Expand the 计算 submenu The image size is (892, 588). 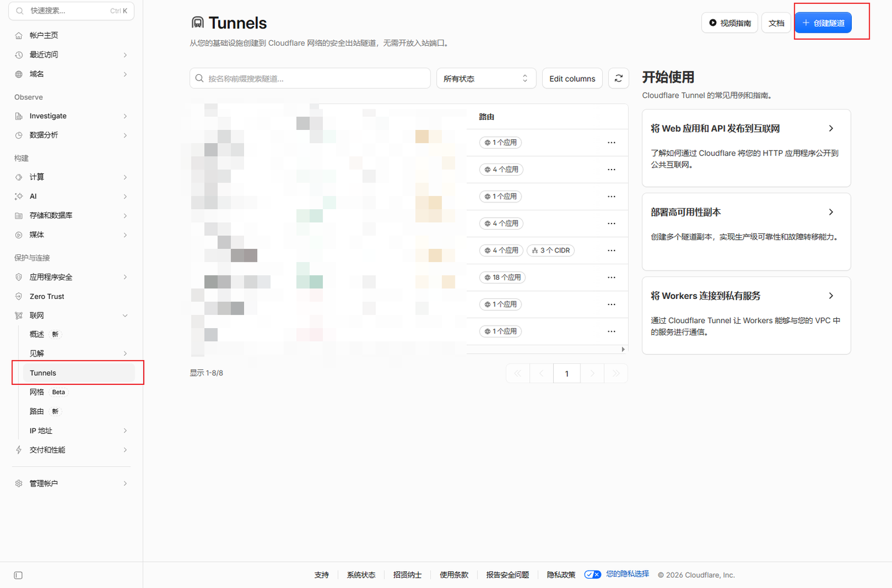(x=125, y=177)
